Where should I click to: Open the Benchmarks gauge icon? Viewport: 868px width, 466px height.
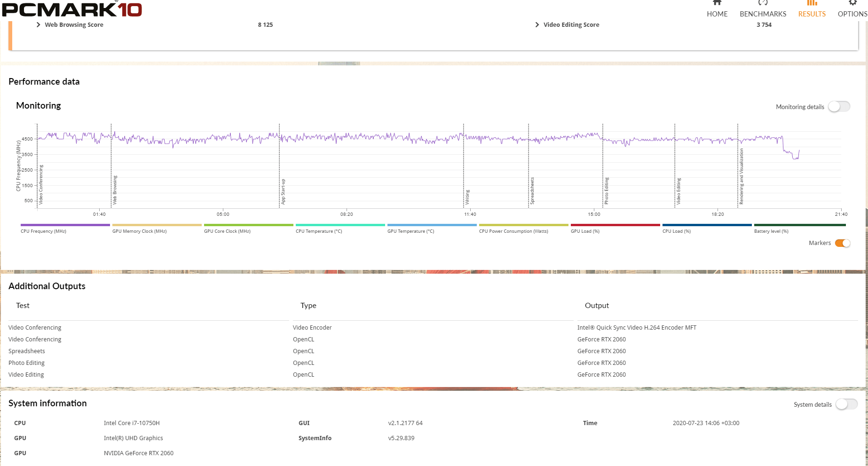click(763, 3)
